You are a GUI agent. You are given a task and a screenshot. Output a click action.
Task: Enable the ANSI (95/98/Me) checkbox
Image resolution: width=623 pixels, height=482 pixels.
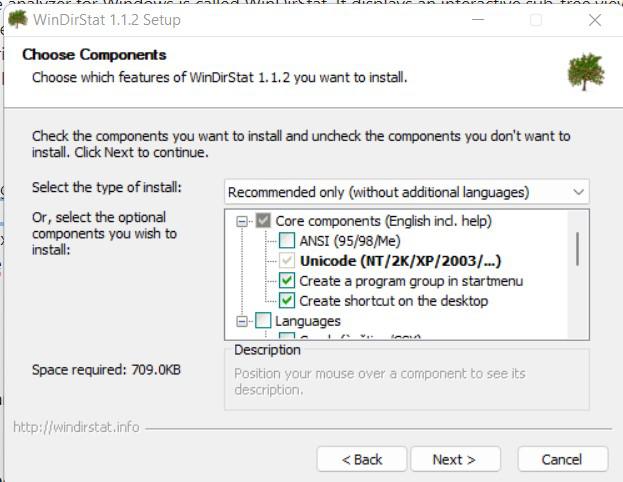(287, 240)
